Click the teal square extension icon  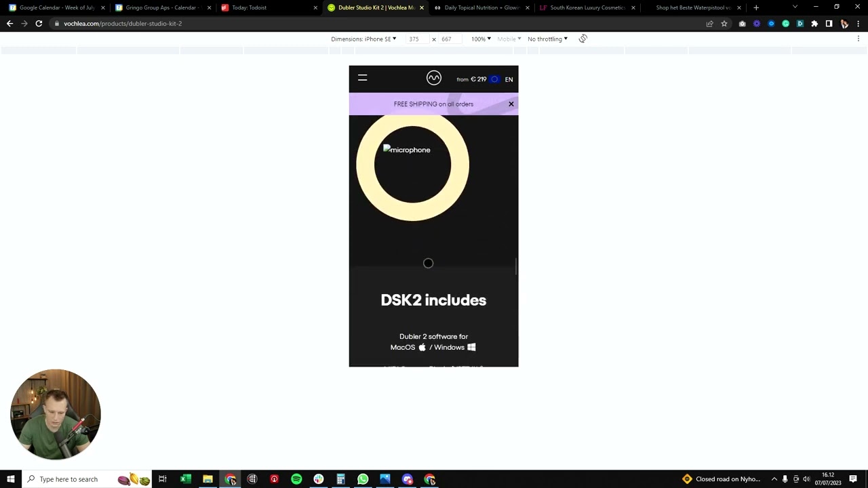(x=800, y=23)
